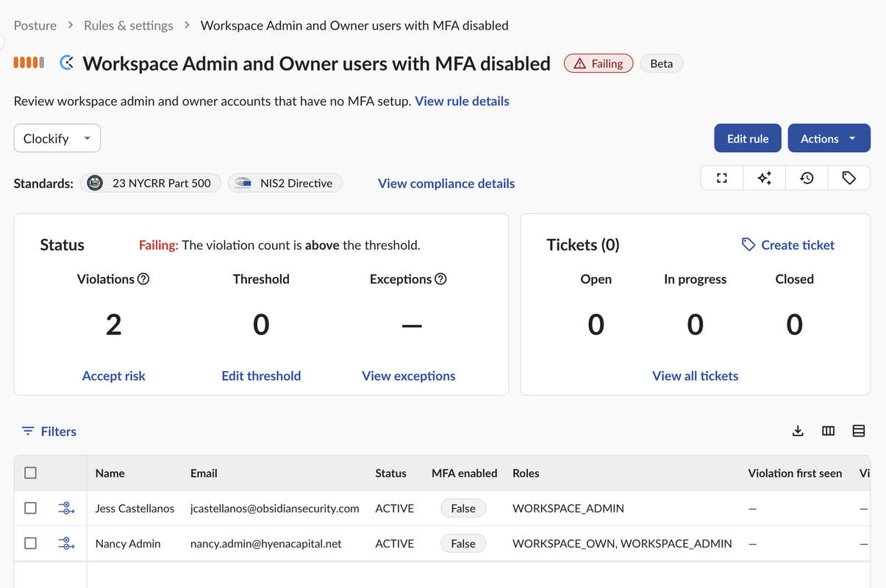The height and width of the screenshot is (588, 886).
Task: Click the NIS2 Directive logo icon
Action: 243,183
